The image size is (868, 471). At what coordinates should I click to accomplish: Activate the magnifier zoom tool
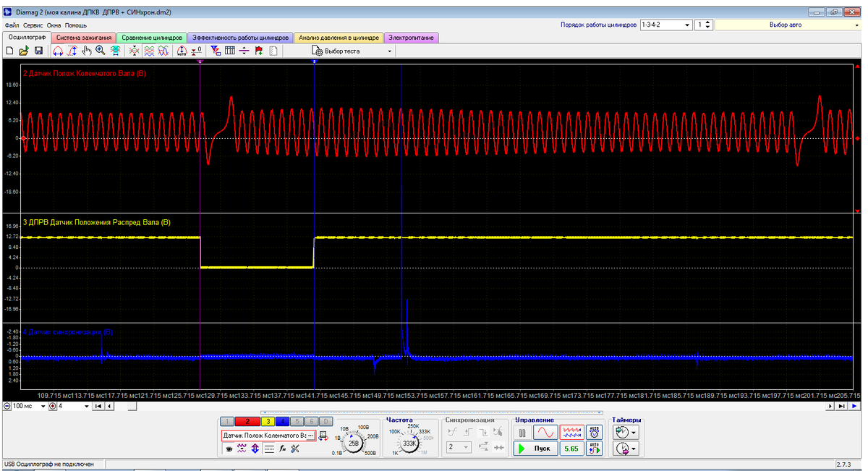click(101, 51)
